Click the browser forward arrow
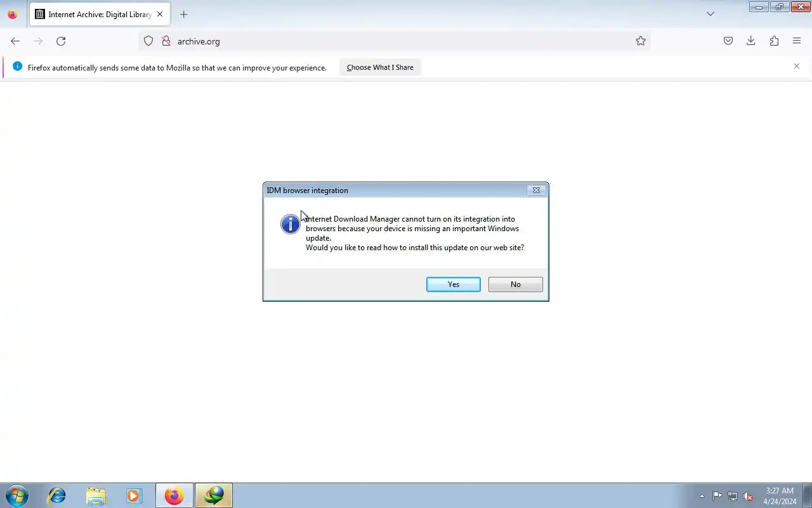 [38, 41]
